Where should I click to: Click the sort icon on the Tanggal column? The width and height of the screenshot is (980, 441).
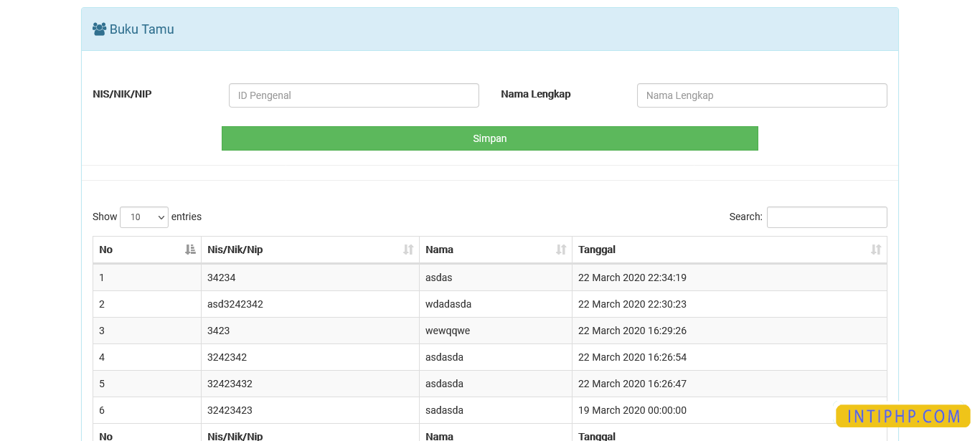(876, 249)
